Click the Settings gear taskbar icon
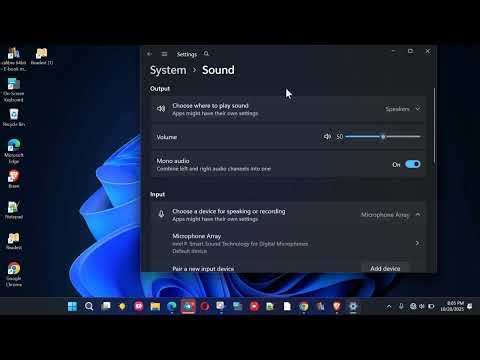 (x=353, y=306)
